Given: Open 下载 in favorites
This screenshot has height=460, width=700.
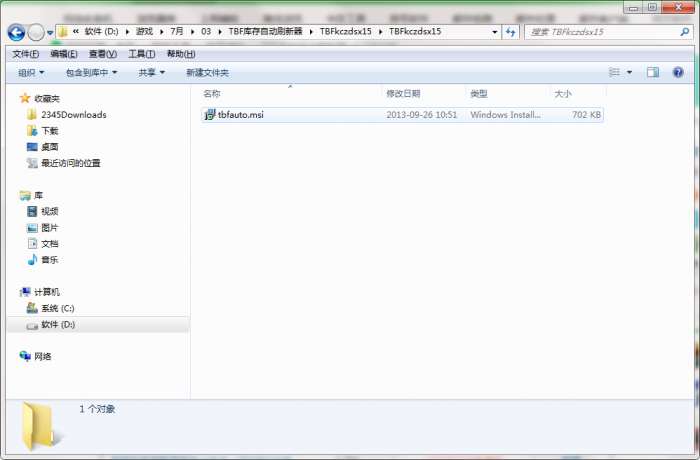Looking at the screenshot, I should point(50,131).
